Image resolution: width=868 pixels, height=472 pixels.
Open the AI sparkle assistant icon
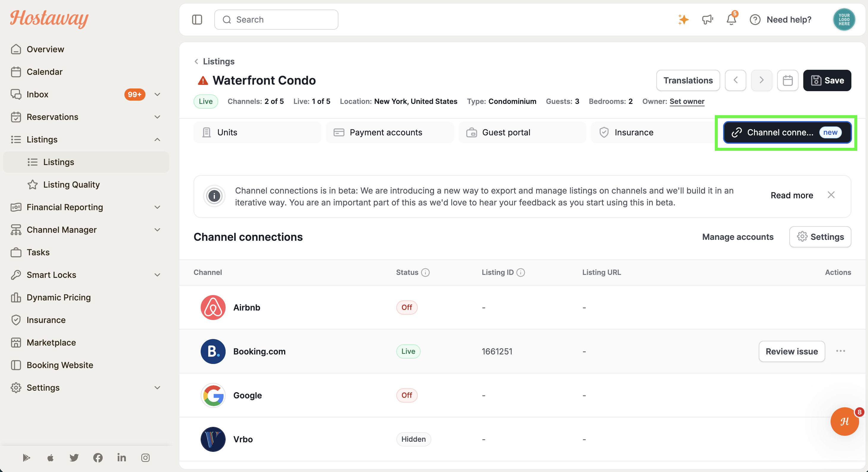pos(683,20)
